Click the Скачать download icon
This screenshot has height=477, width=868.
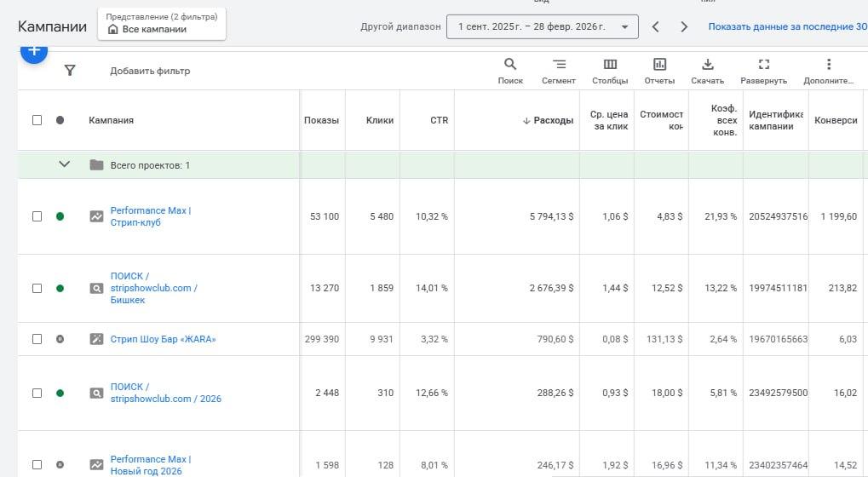point(707,65)
